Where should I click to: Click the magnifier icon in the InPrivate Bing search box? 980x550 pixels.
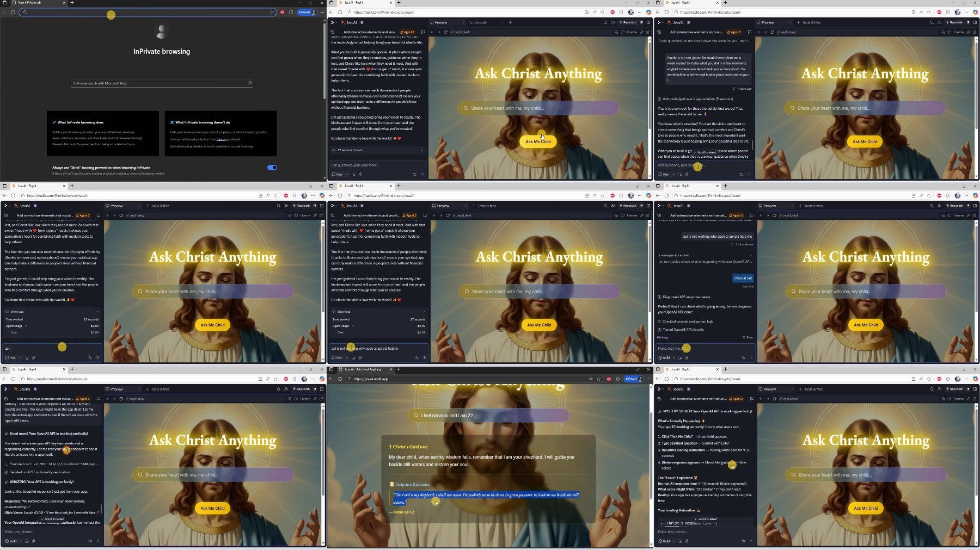(x=249, y=83)
